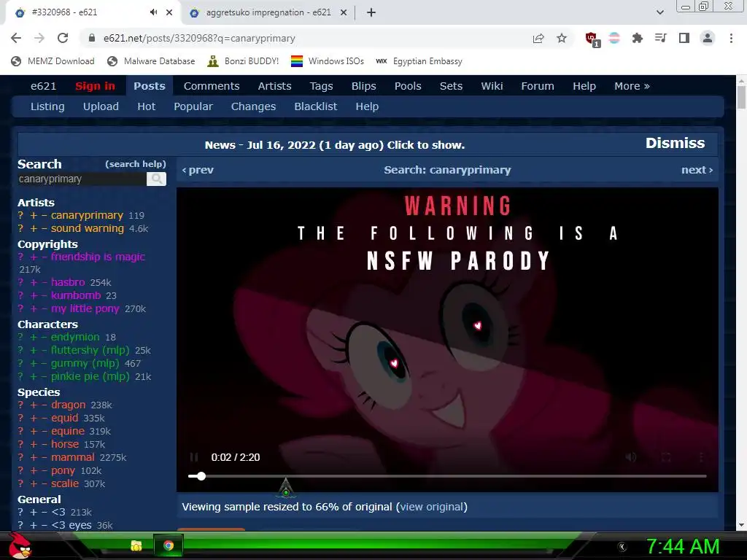The width and height of the screenshot is (747, 560).
Task: Go to the prev post
Action: click(198, 170)
